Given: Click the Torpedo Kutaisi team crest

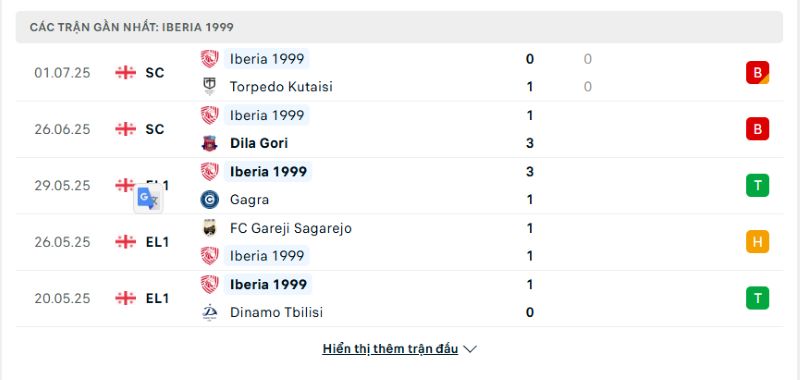Looking at the screenshot, I should [209, 87].
